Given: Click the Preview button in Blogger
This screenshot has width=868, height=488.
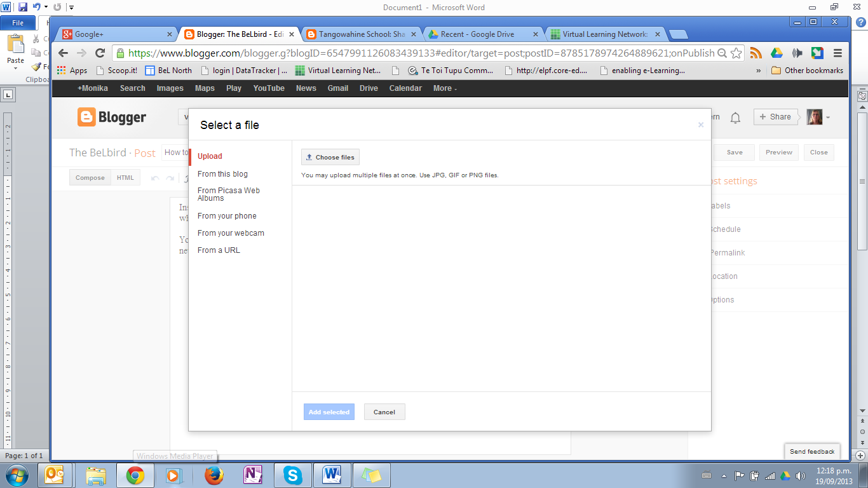Looking at the screenshot, I should click(779, 152).
